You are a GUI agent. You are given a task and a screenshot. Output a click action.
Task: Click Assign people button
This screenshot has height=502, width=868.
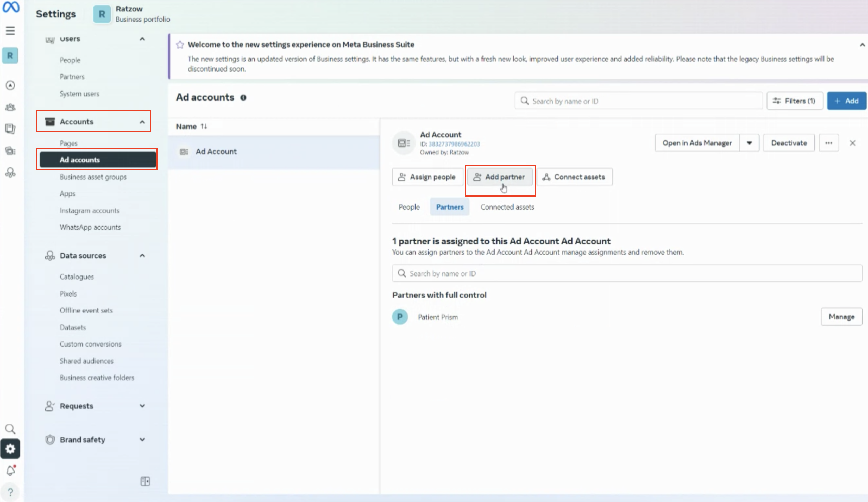[x=427, y=177]
